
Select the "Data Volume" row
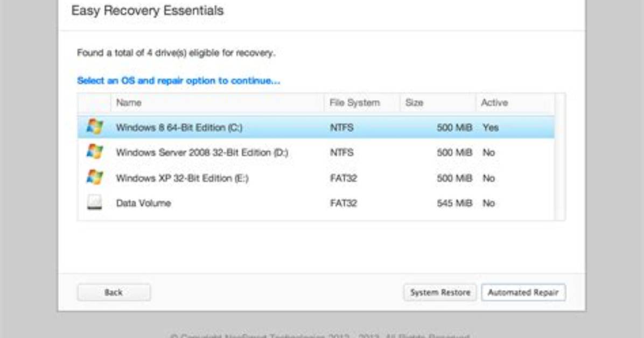coord(316,203)
